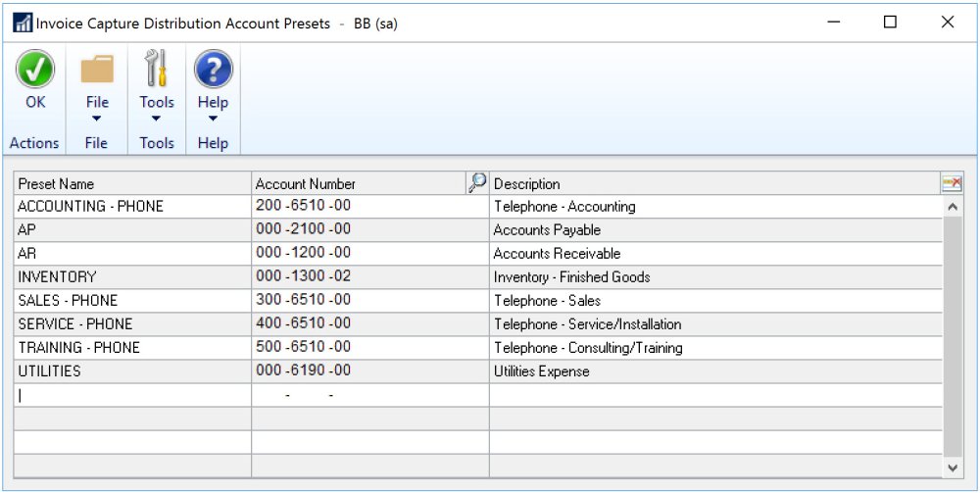Select the UTILITIES preset name
The width and height of the screenshot is (980, 493).
point(49,371)
